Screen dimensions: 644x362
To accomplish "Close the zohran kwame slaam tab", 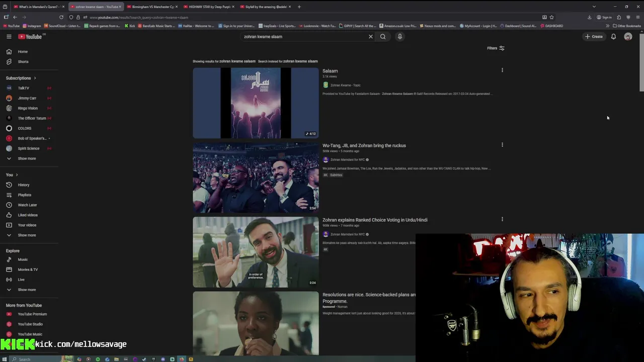I will pyautogui.click(x=120, y=7).
